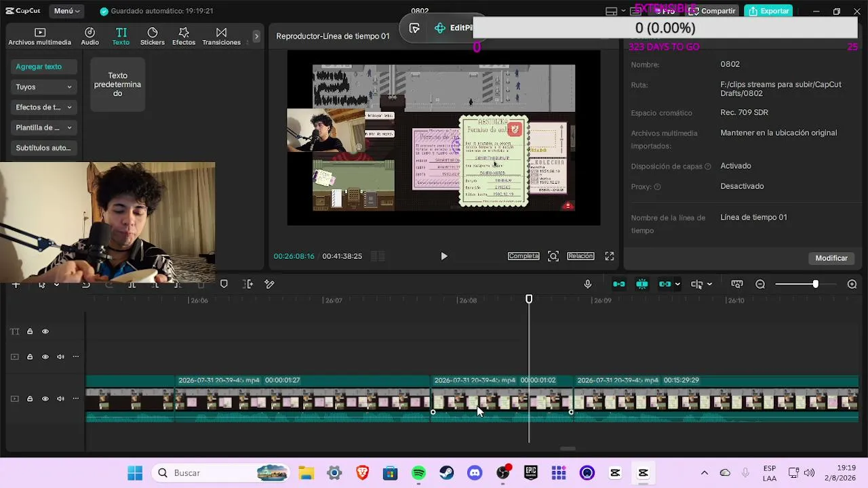Lock the main video track
The image size is (868, 488).
tap(30, 399)
